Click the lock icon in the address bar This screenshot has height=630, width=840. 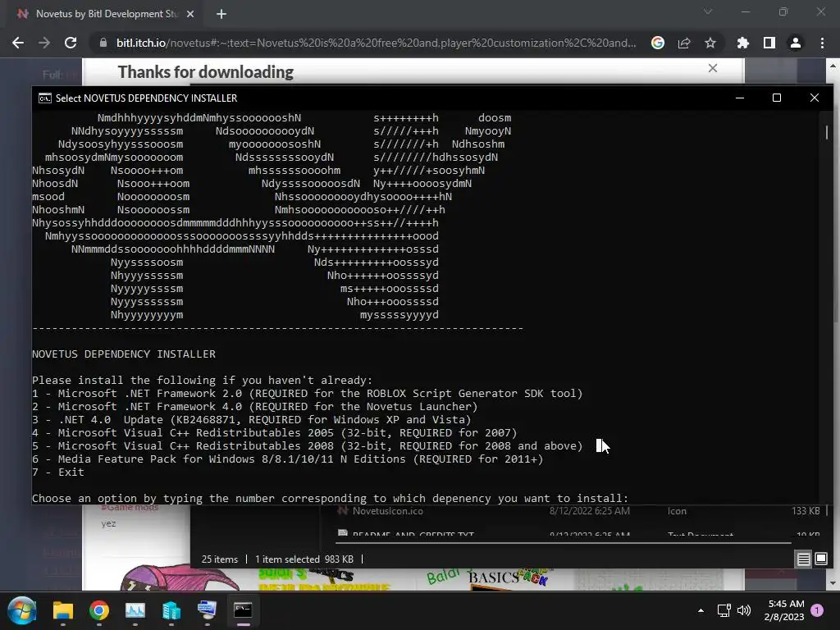(x=103, y=43)
